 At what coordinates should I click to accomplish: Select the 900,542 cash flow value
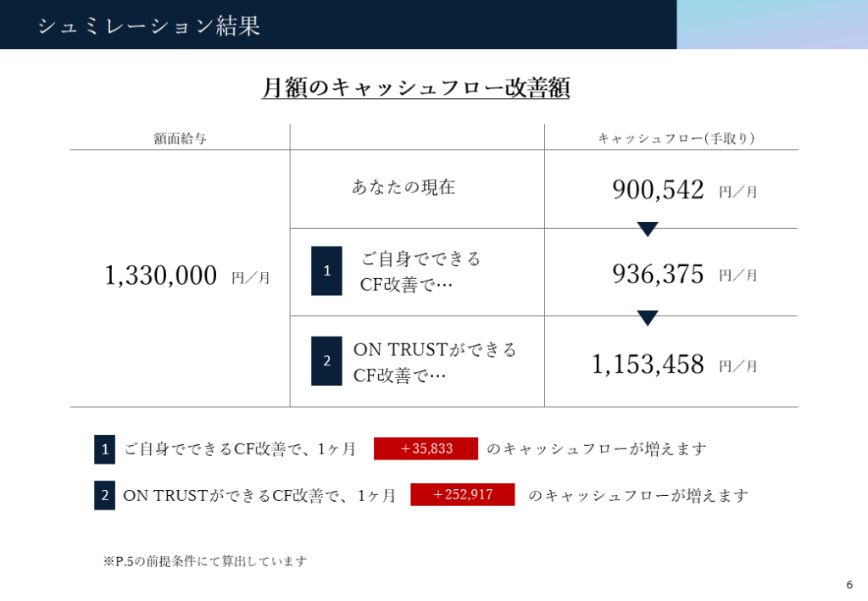point(658,189)
